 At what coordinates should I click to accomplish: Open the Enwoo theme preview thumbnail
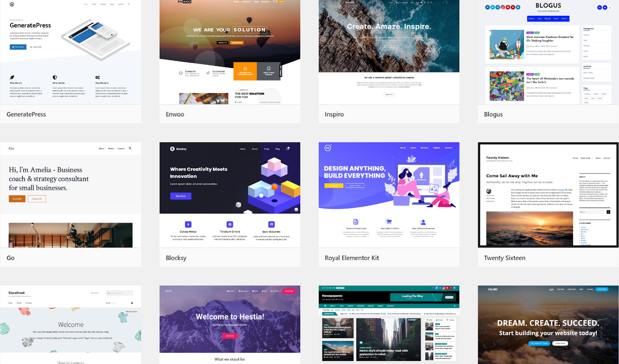click(230, 52)
